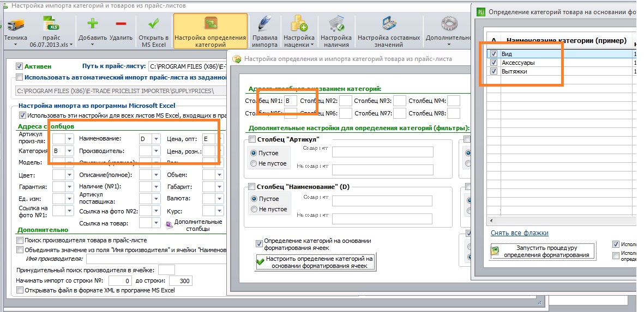Uncheck the Вытяжки category row checkbox

click(x=493, y=71)
